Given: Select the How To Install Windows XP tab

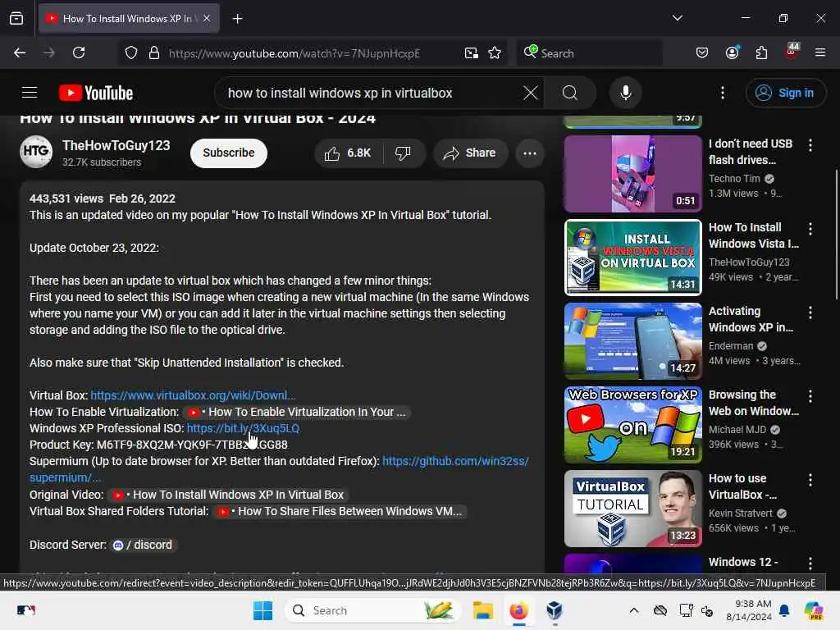Looking at the screenshot, I should (129, 19).
